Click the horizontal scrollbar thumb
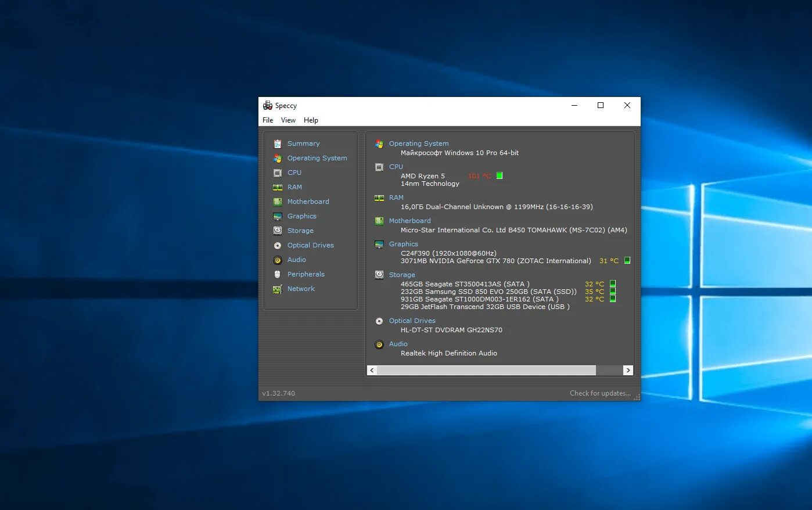This screenshot has height=510, width=812. pyautogui.click(x=487, y=370)
